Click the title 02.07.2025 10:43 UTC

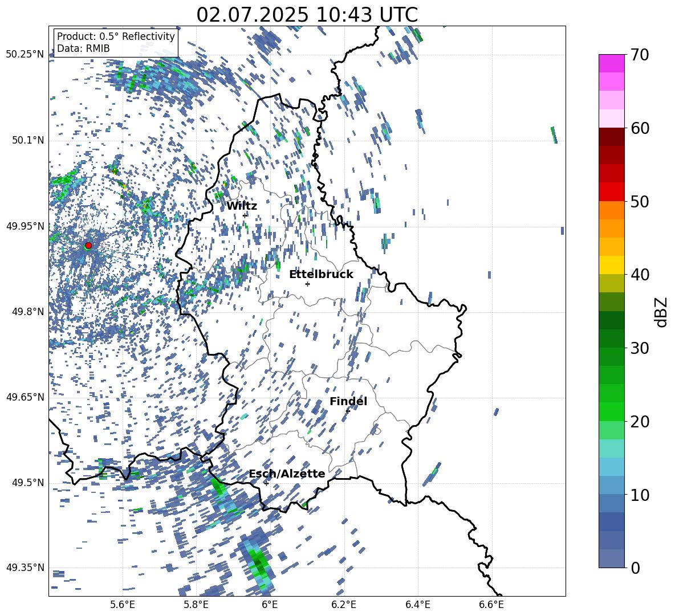[x=307, y=15]
